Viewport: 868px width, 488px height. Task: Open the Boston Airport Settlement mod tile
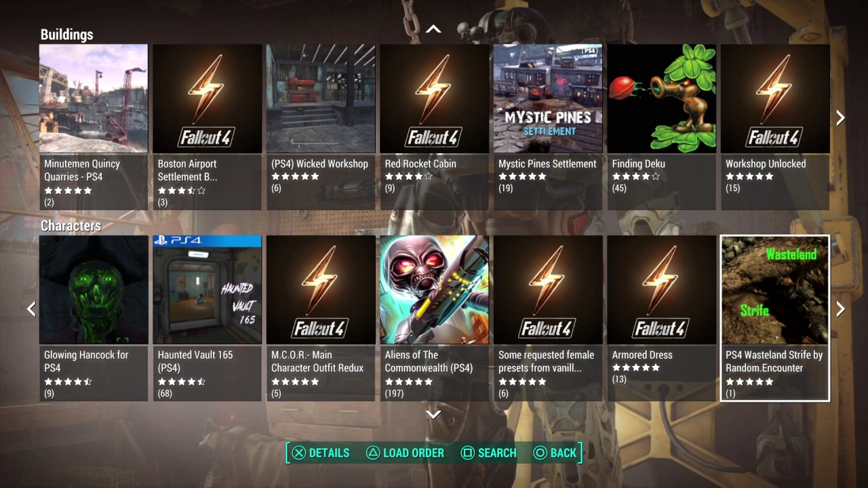click(x=207, y=127)
